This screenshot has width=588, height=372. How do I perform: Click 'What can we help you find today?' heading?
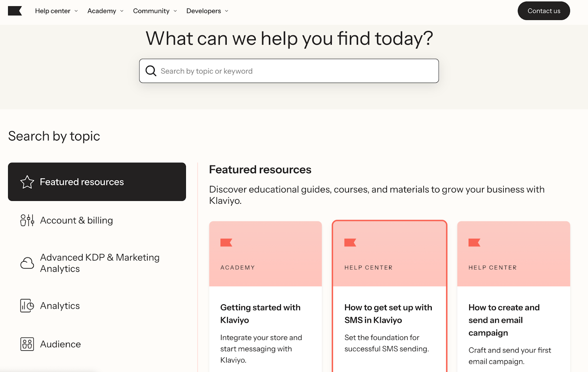pos(289,38)
